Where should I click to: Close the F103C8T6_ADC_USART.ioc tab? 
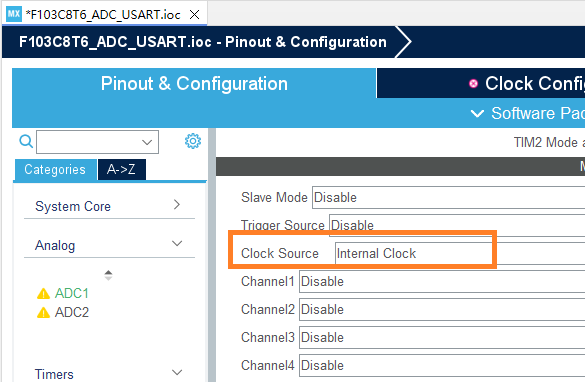click(194, 15)
